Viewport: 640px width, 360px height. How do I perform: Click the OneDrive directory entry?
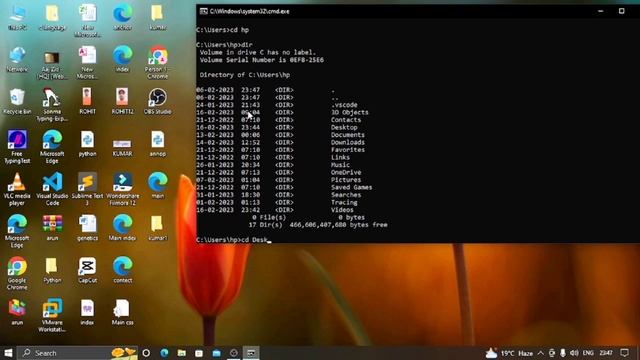346,172
